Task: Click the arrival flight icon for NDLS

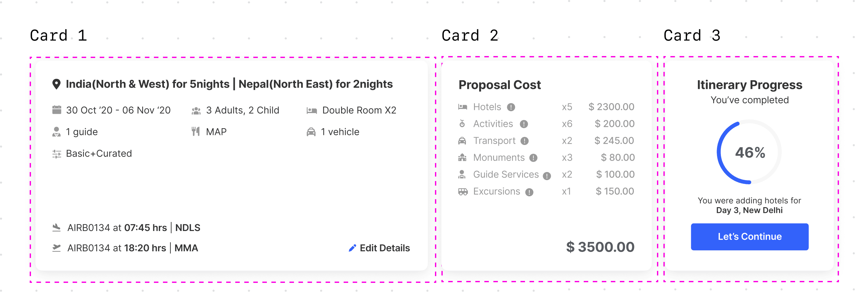Action: point(56,227)
